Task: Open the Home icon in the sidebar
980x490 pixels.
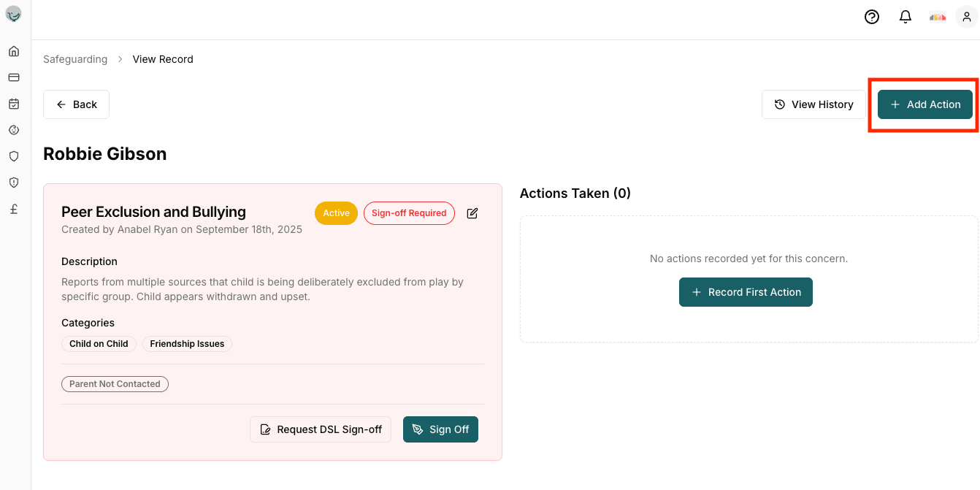Action: pos(13,50)
